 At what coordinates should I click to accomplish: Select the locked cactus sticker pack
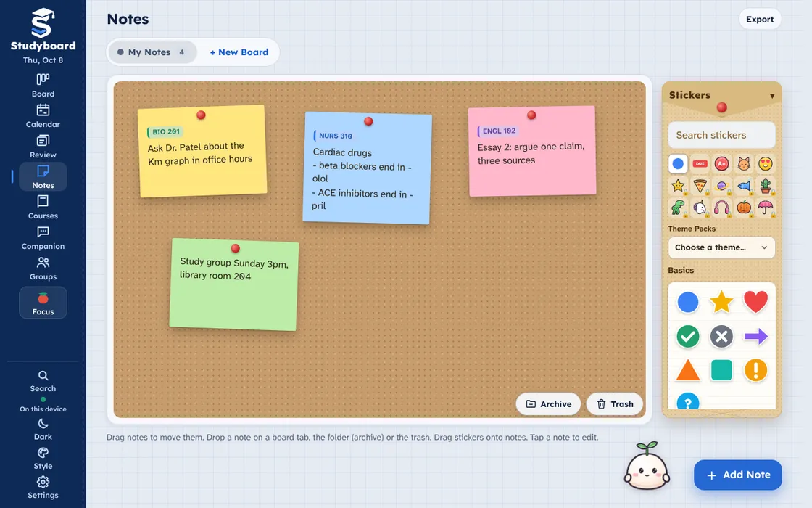tap(766, 186)
